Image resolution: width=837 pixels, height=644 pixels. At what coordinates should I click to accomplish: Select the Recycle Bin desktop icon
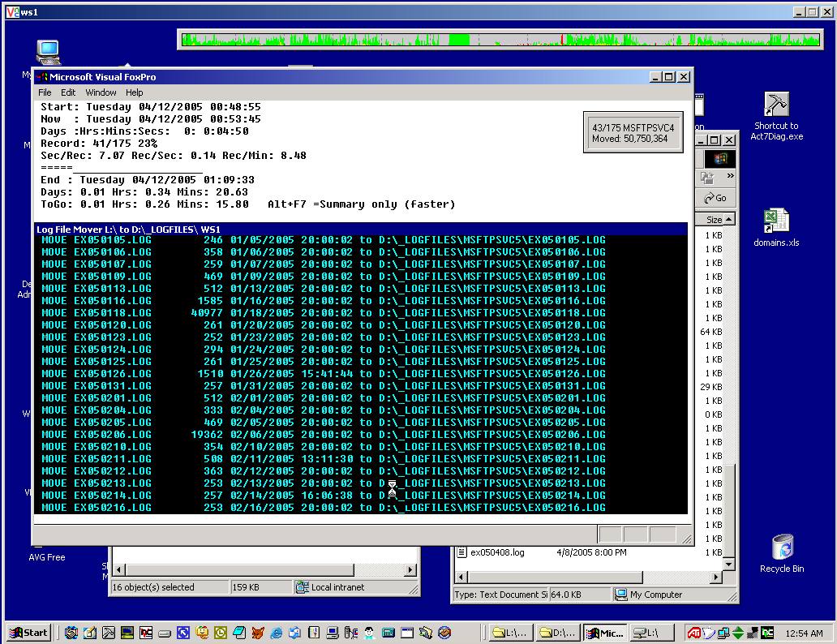782,554
